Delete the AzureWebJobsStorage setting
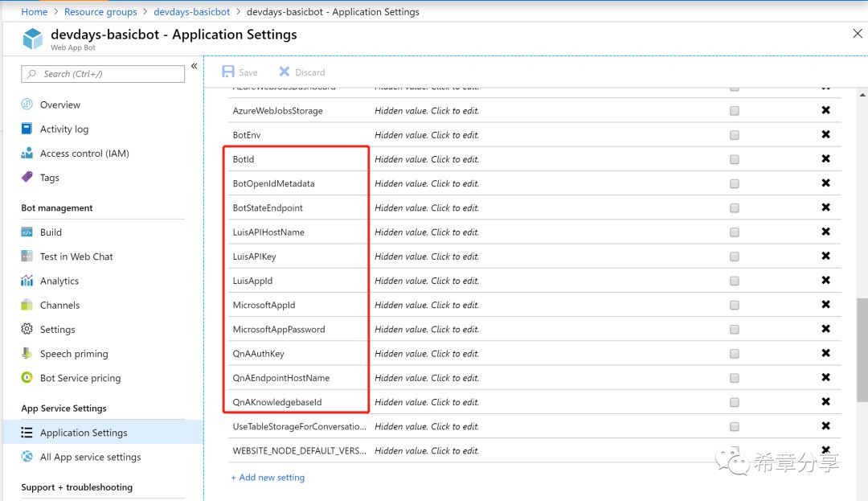Viewport: 868px width, 501px height. point(825,110)
